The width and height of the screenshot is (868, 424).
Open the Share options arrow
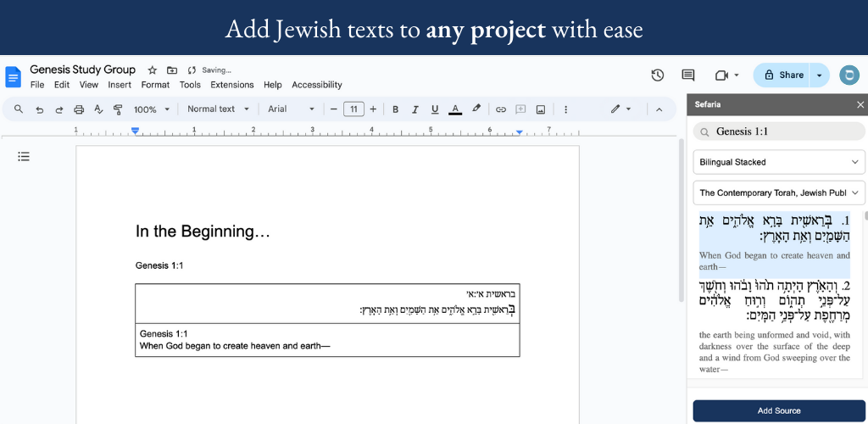[820, 75]
